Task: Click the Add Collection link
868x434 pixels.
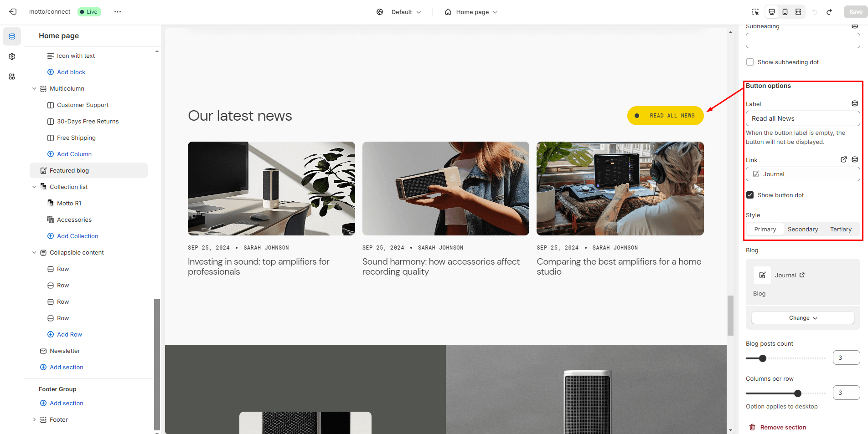Action: pos(77,236)
